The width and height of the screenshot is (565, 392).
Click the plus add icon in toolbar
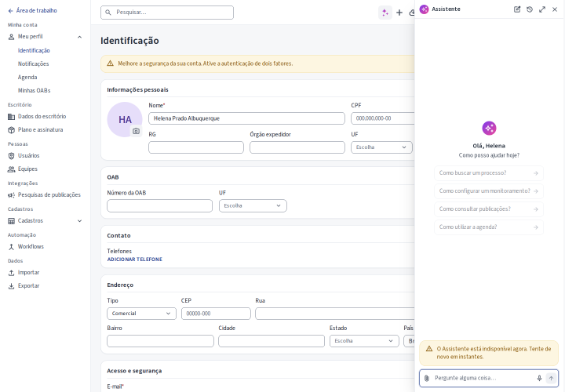tap(399, 13)
